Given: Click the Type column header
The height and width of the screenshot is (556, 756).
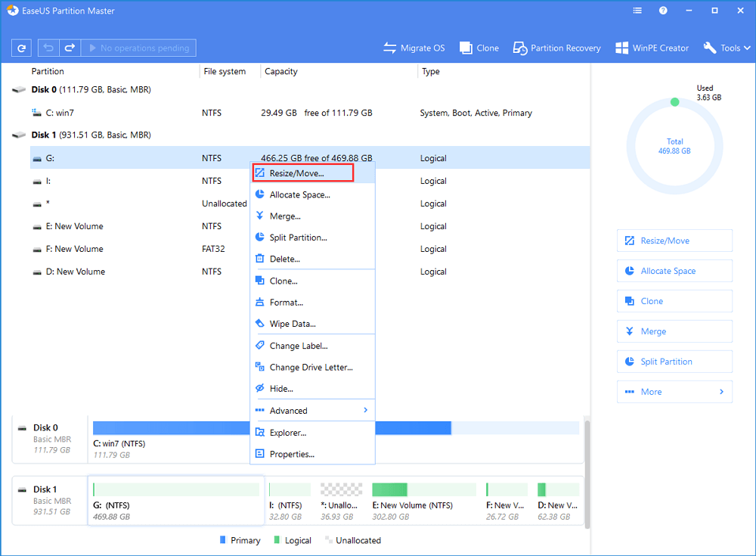Looking at the screenshot, I should click(x=431, y=71).
